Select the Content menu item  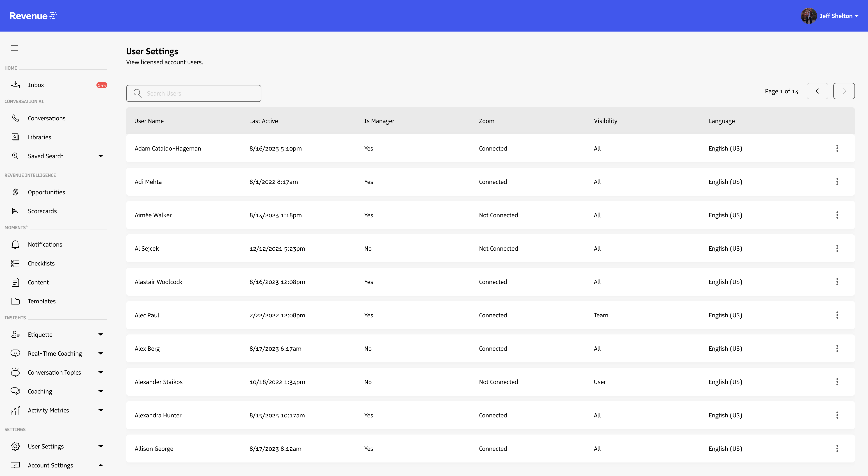38,282
